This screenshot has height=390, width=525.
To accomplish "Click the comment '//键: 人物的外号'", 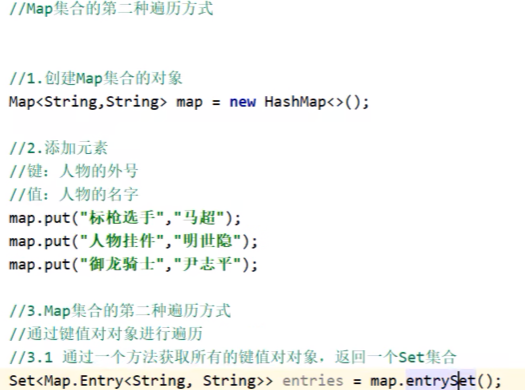I will click(74, 171).
